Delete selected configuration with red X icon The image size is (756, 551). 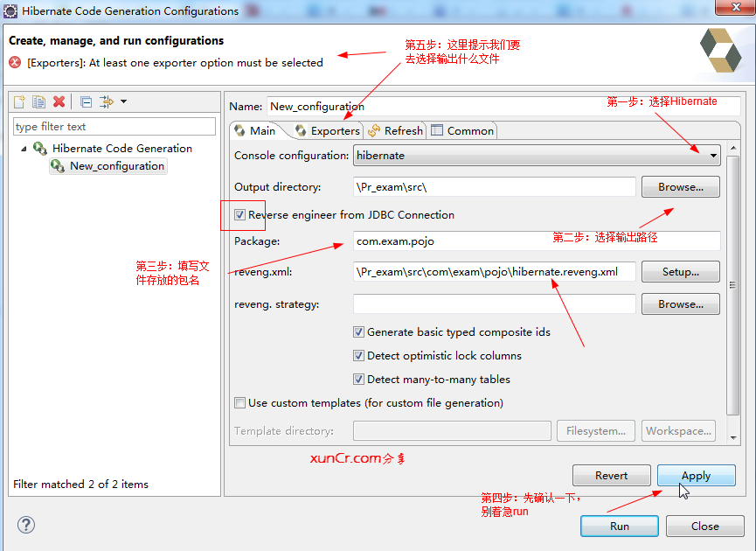click(x=59, y=101)
